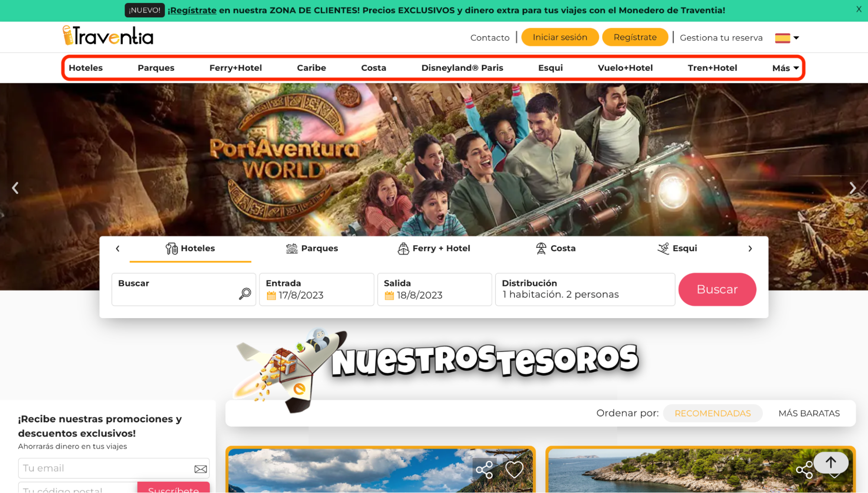Click the magnifying glass search icon
Viewport: 868px width, 493px height.
(x=245, y=294)
